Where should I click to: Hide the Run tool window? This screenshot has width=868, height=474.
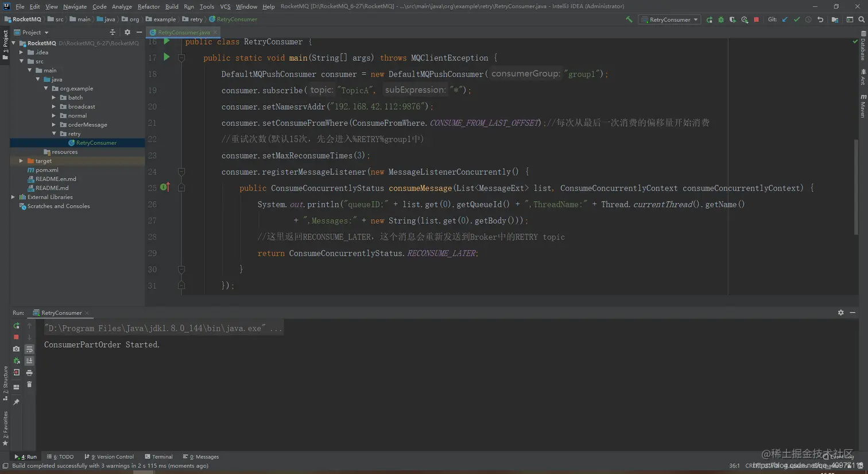[852, 313]
